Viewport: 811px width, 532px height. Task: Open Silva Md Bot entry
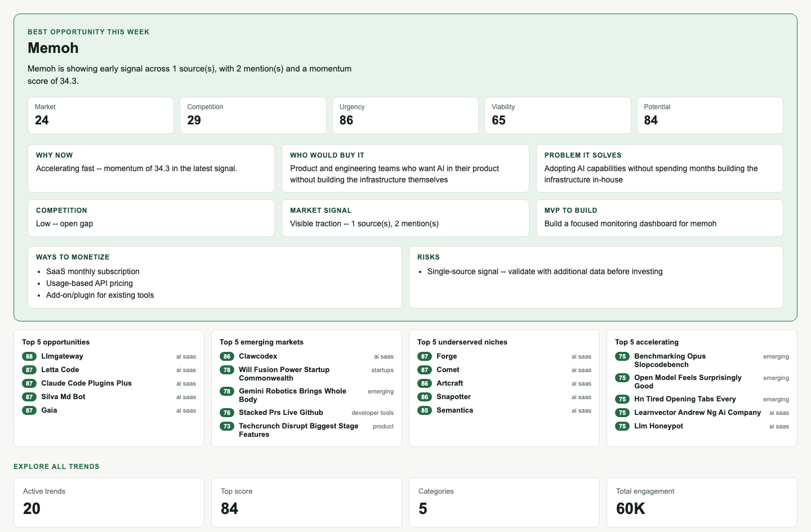pos(109,397)
